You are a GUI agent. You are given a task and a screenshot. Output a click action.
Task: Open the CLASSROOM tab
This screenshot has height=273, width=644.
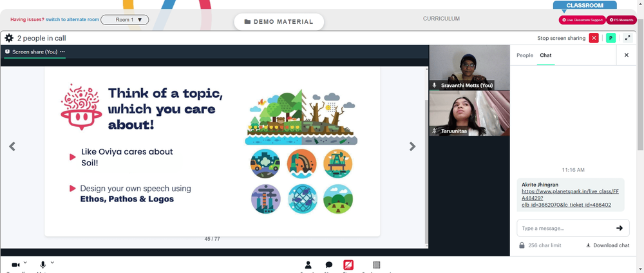[x=585, y=5]
